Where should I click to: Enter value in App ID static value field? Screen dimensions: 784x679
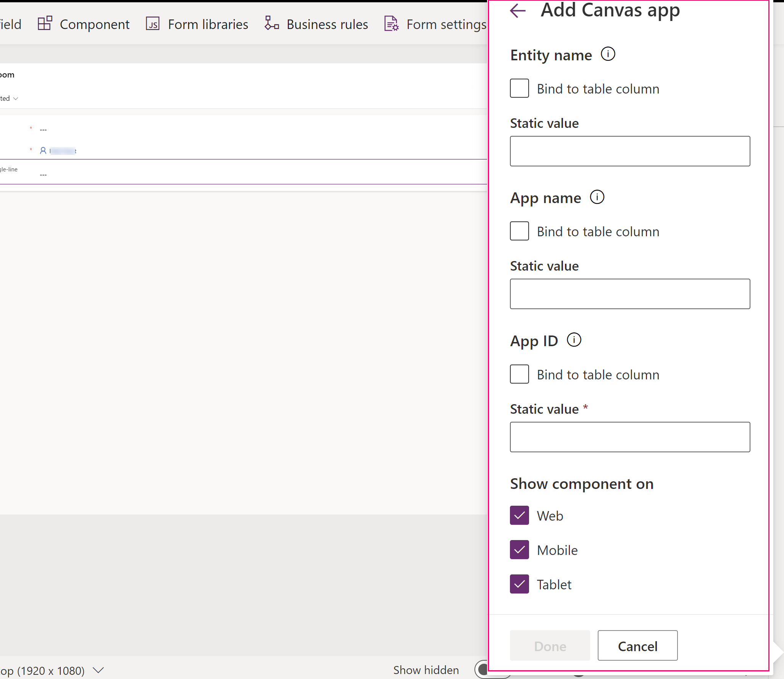pyautogui.click(x=629, y=437)
